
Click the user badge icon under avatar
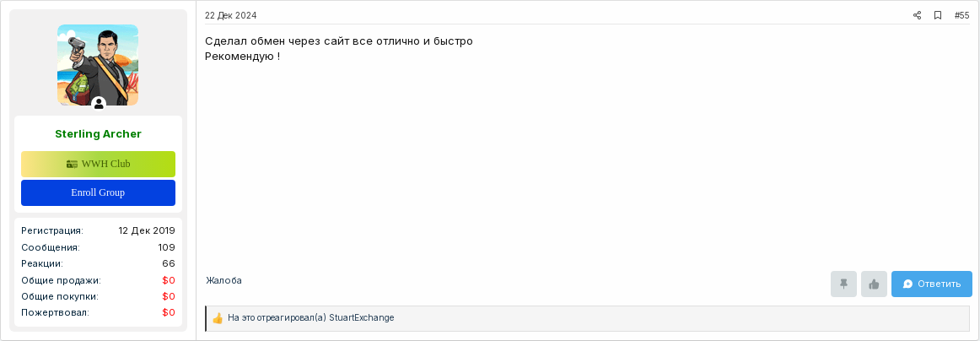[99, 104]
